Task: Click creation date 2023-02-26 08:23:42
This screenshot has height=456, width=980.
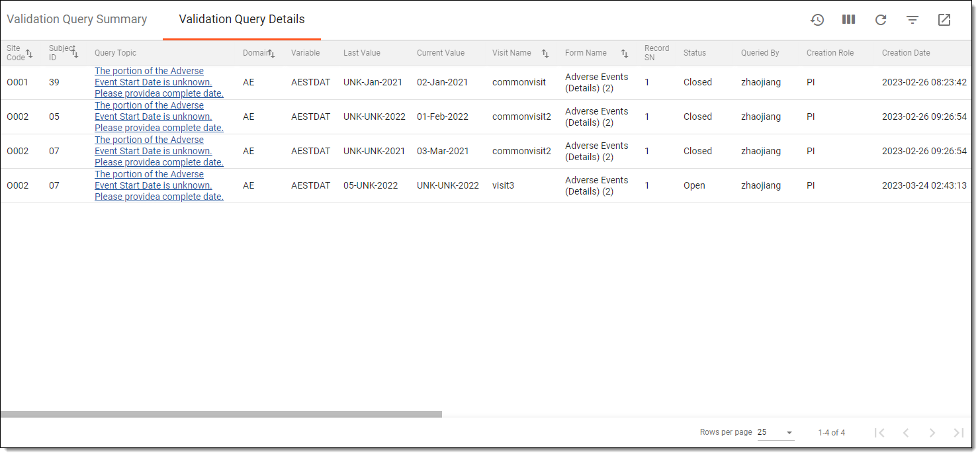Action: [924, 82]
